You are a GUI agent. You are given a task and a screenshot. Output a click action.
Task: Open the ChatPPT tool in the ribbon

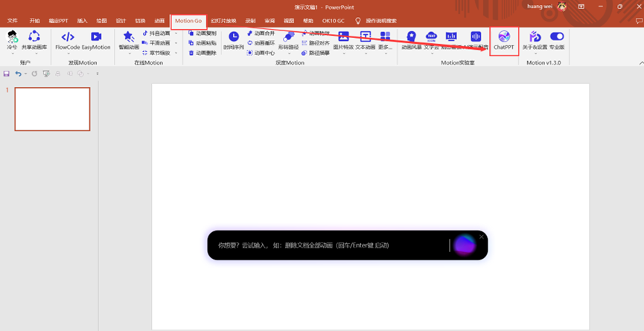504,39
